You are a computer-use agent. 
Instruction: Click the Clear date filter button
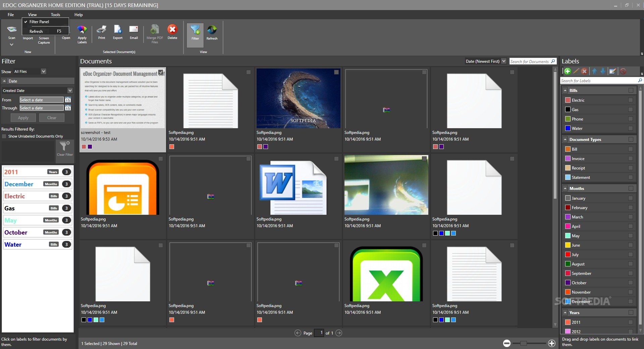point(52,118)
